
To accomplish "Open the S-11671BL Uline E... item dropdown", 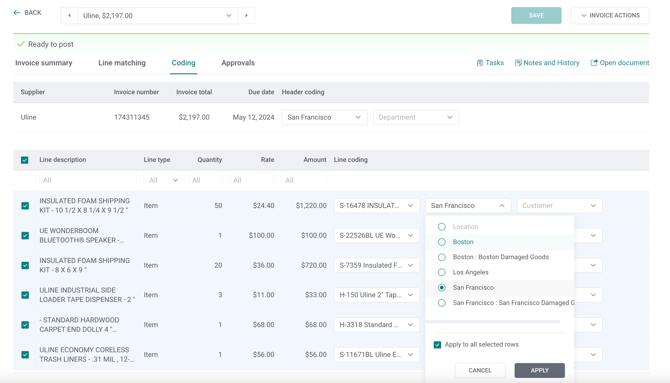I will click(376, 354).
